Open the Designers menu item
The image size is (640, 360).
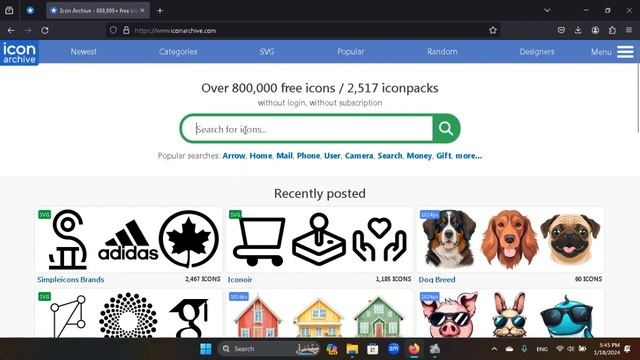[537, 52]
